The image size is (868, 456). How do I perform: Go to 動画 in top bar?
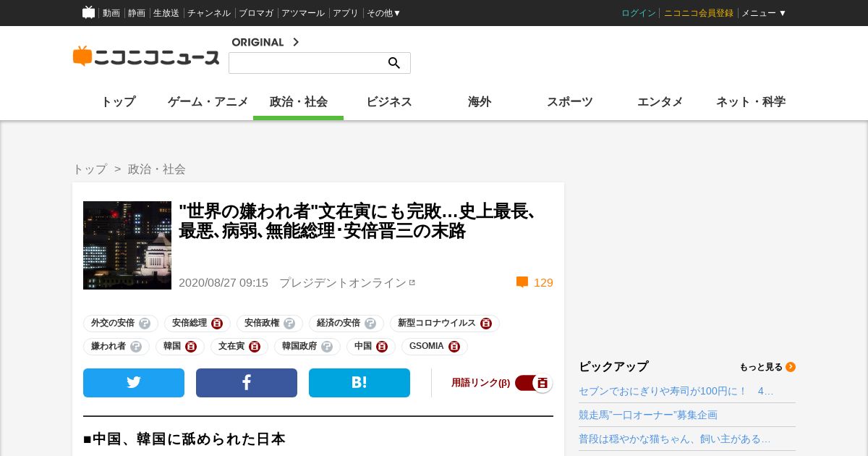click(111, 13)
